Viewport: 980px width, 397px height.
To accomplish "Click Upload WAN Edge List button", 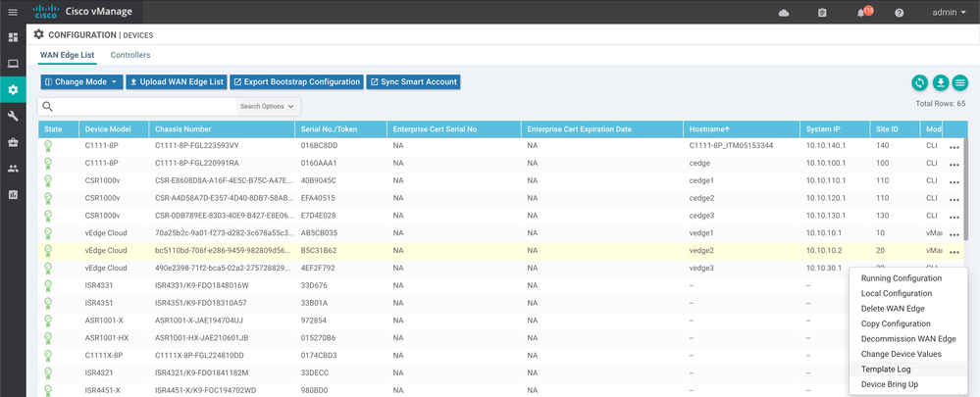I will point(177,81).
